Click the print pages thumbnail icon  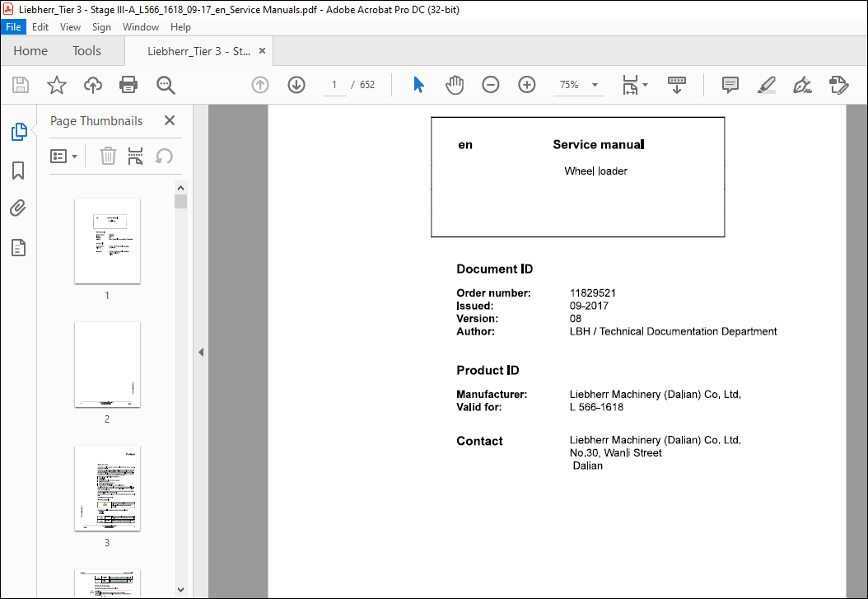(136, 156)
